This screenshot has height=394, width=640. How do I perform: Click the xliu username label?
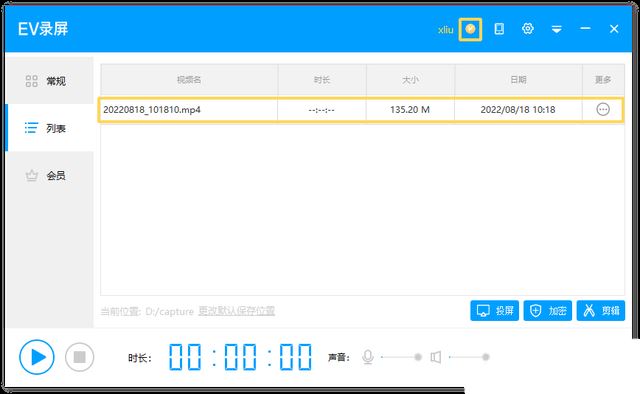445,30
